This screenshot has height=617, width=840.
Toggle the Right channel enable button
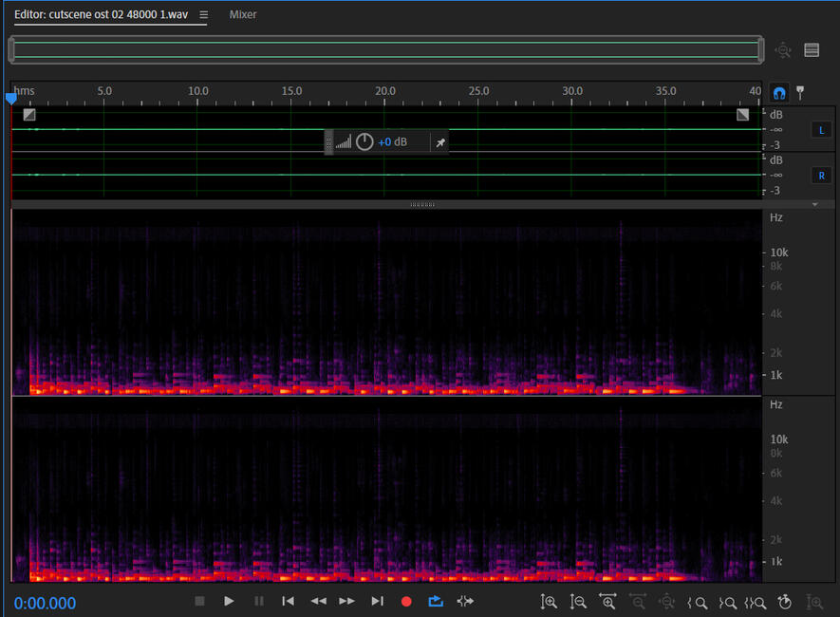(x=820, y=176)
